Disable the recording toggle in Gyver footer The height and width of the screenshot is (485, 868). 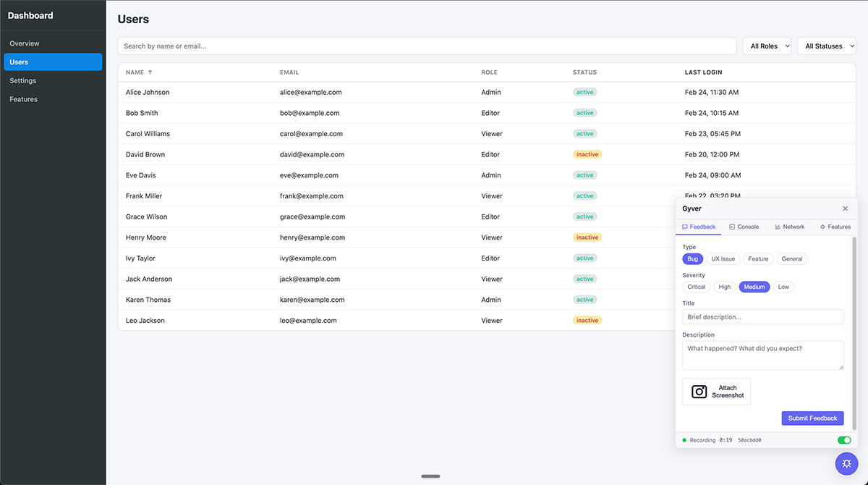click(845, 439)
